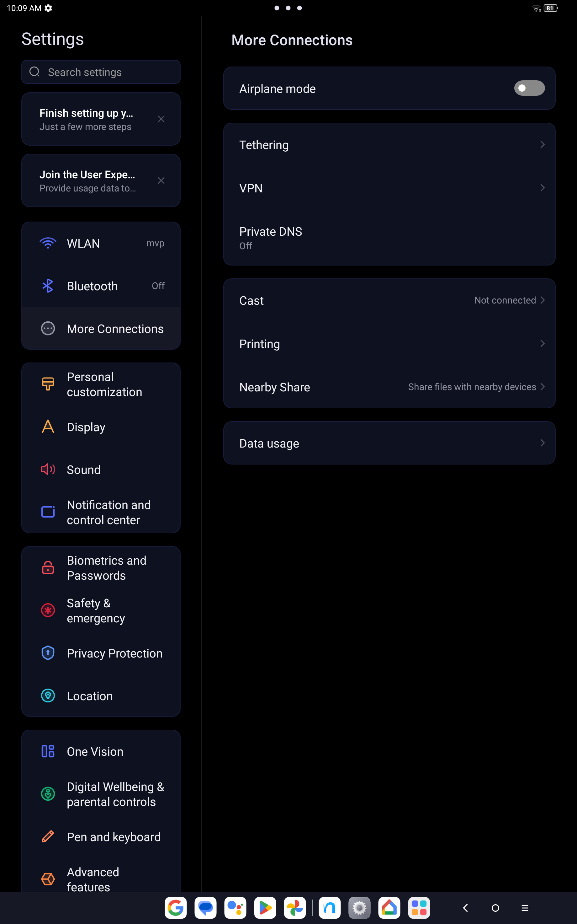Toggle Airplane mode switch

[529, 88]
